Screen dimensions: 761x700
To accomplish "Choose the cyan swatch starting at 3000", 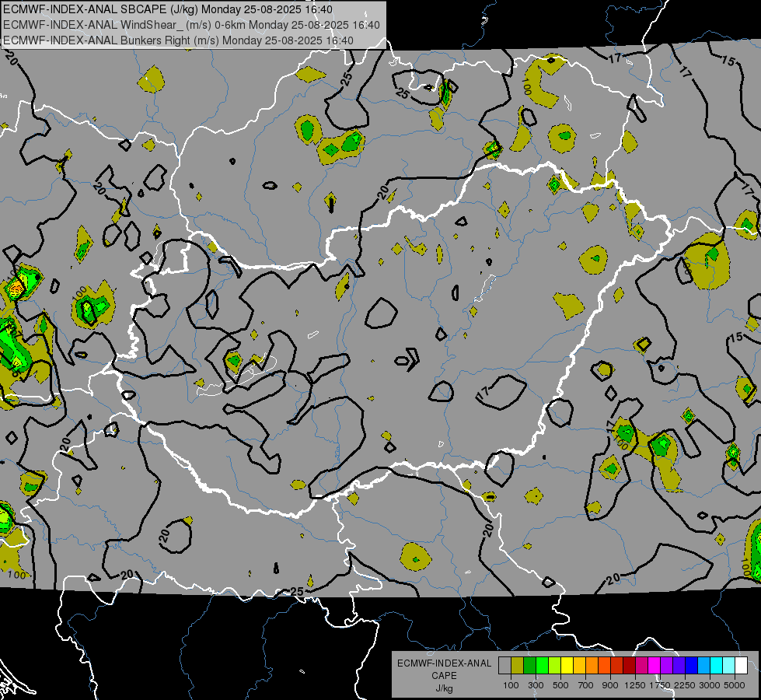I will tap(717, 666).
